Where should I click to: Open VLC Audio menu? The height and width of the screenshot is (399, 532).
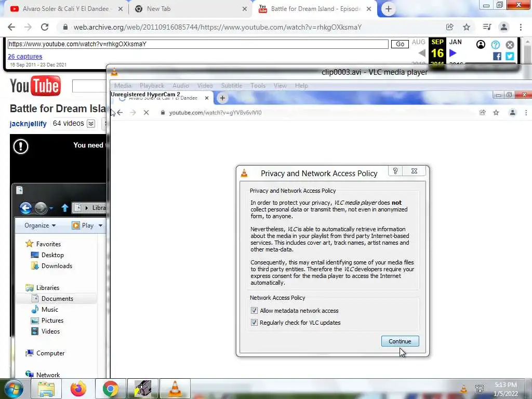click(x=180, y=86)
